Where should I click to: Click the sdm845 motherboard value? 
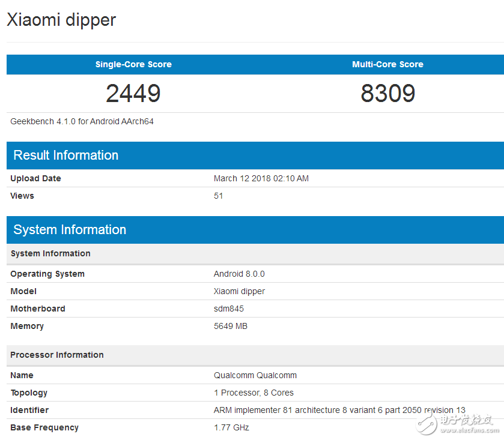pos(228,309)
